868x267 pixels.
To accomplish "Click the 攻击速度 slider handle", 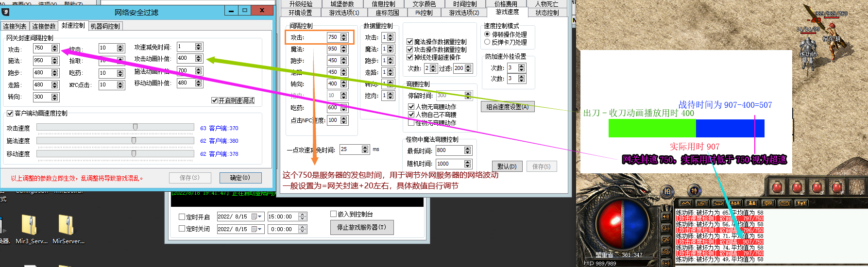I will [x=135, y=127].
